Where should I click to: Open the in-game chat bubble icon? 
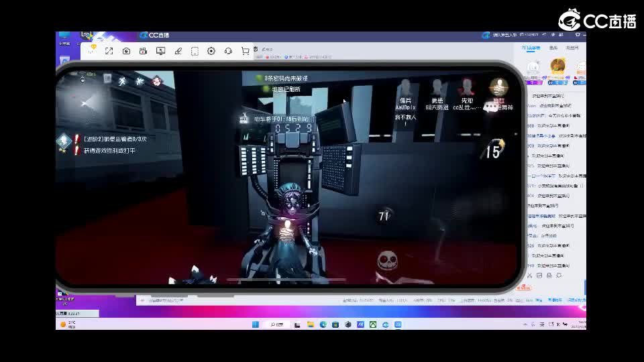click(490, 107)
